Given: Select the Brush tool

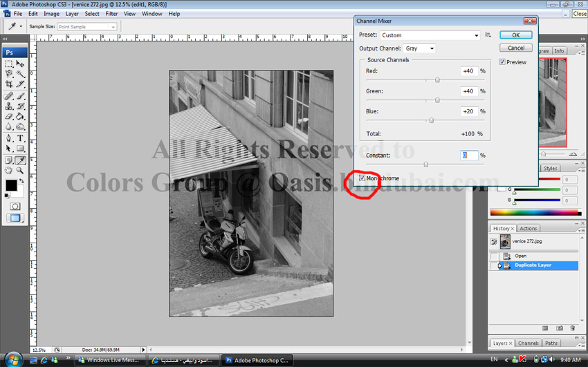Looking at the screenshot, I should pos(20,96).
